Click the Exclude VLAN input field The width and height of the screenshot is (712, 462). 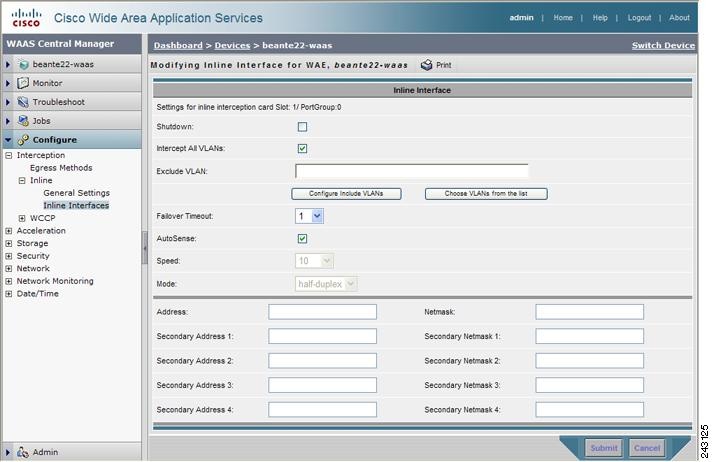[411, 171]
